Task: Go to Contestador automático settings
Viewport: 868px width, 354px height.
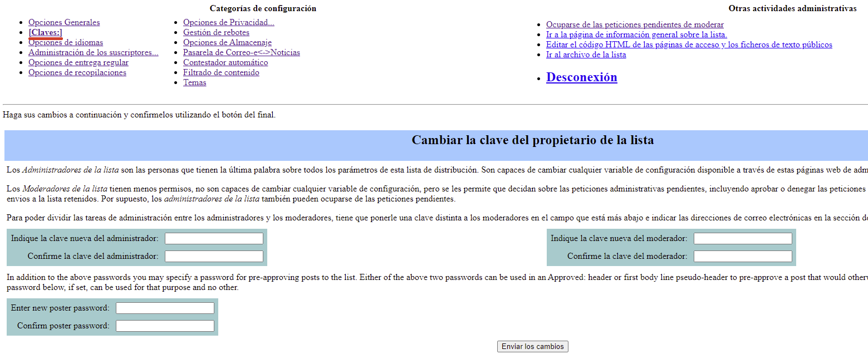Action: point(225,62)
